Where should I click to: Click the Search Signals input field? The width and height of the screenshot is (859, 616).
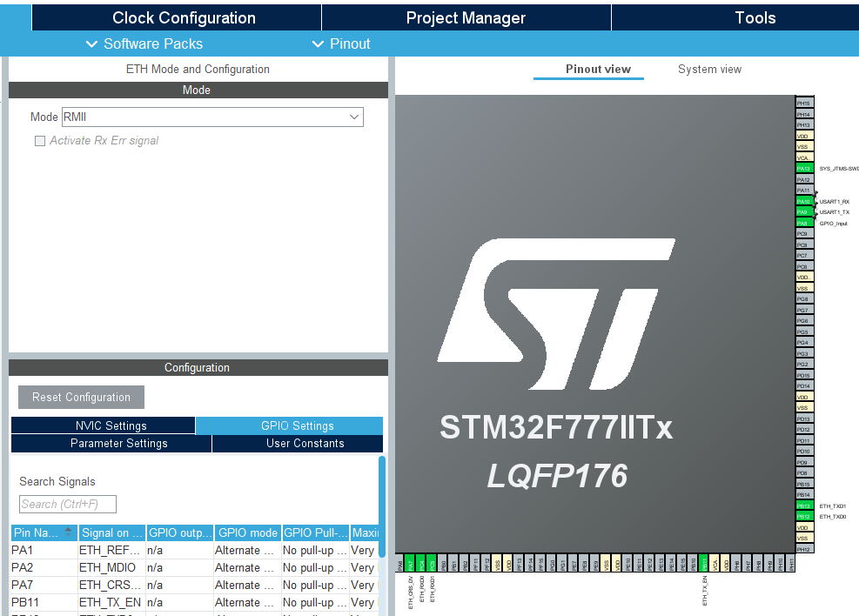tap(68, 504)
